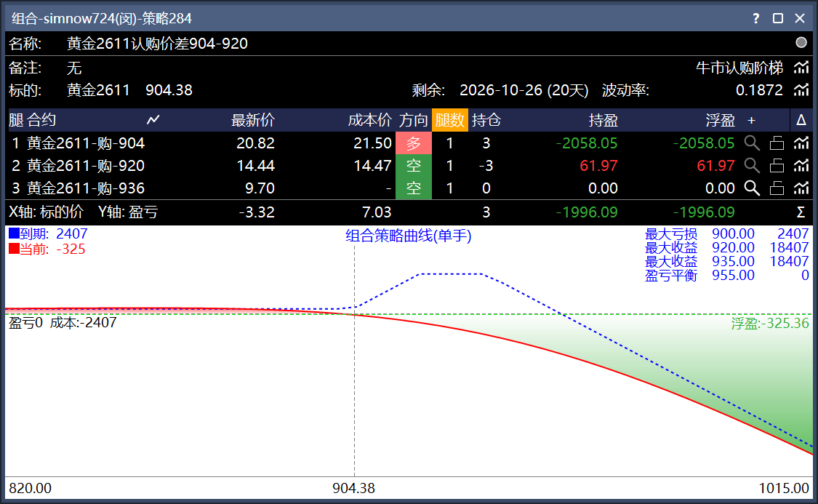Select the 腿数 column header
Image resolution: width=818 pixels, height=504 pixels.
point(449,121)
